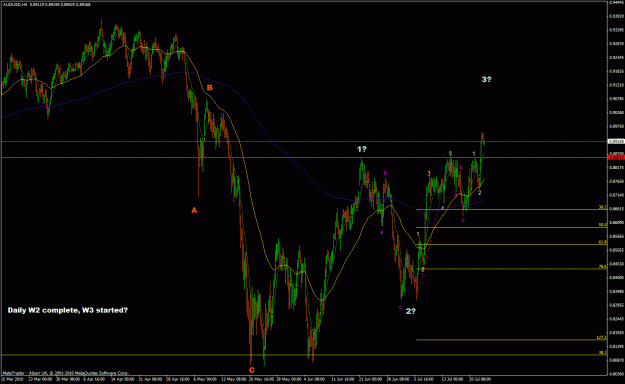Image resolution: width=625 pixels, height=384 pixels.
Task: Click the small white '3' sub-wave label
Action: click(428, 173)
